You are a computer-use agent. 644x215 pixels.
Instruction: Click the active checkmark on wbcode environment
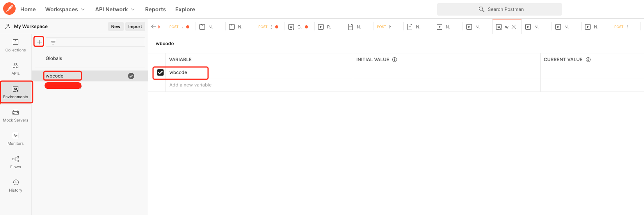pyautogui.click(x=131, y=76)
